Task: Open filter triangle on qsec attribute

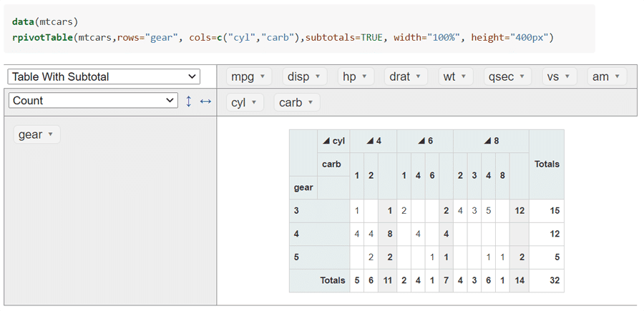Action: coord(522,76)
